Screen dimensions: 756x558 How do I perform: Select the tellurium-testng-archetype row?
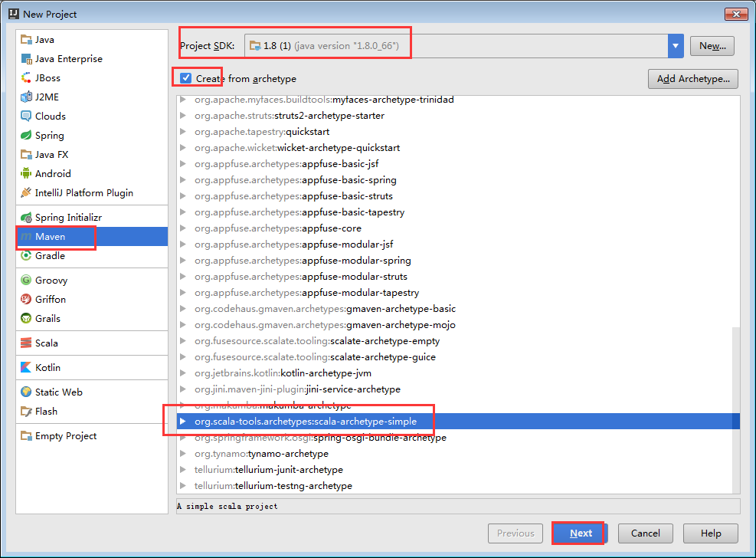point(458,486)
